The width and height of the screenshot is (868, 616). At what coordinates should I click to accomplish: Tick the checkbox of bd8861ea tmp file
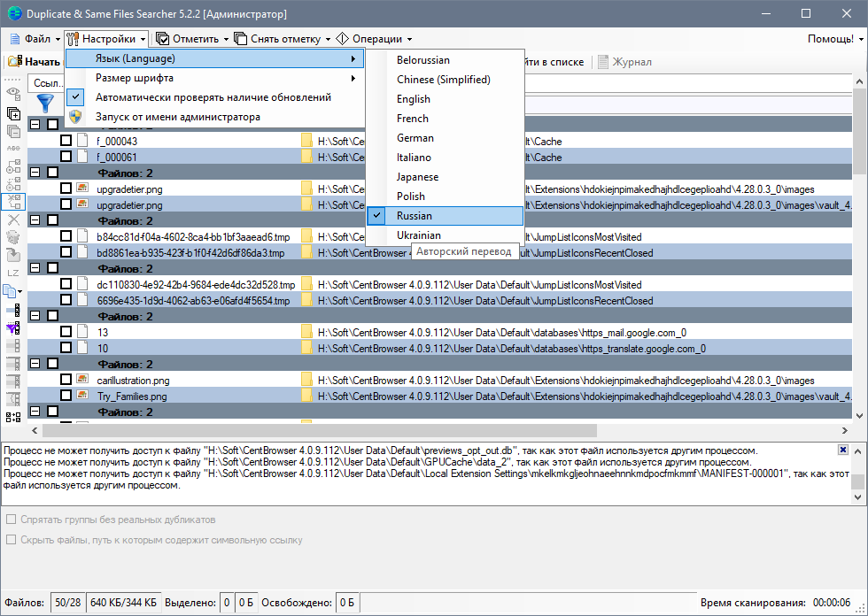point(66,252)
